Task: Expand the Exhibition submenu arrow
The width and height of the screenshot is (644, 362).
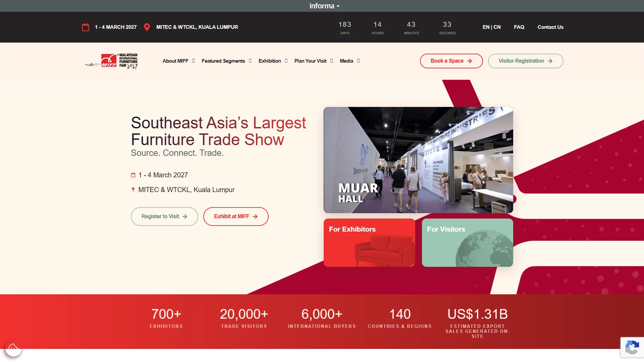Action: click(286, 61)
